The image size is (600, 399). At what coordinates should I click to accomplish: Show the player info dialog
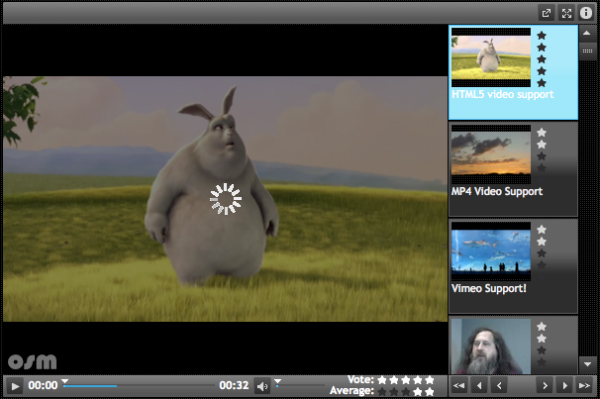(586, 13)
